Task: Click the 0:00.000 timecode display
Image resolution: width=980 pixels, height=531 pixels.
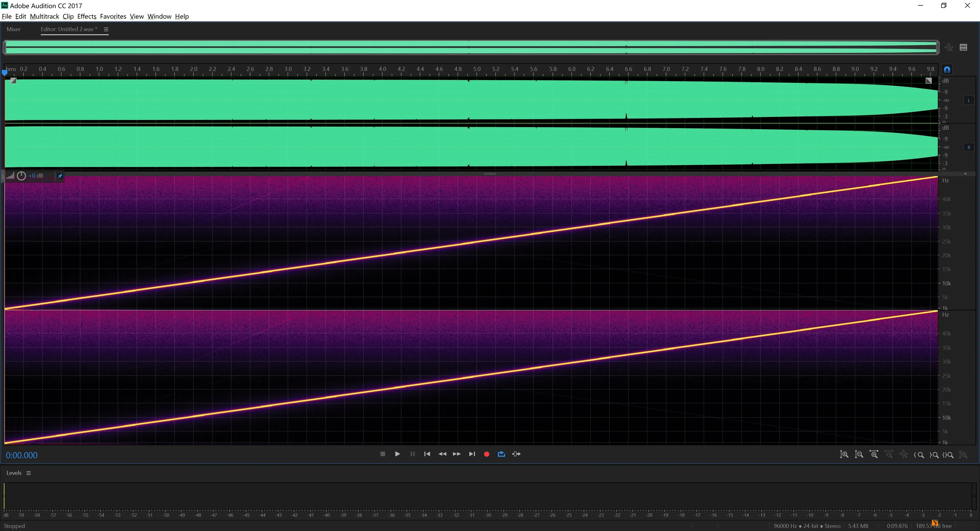Action: (22, 455)
